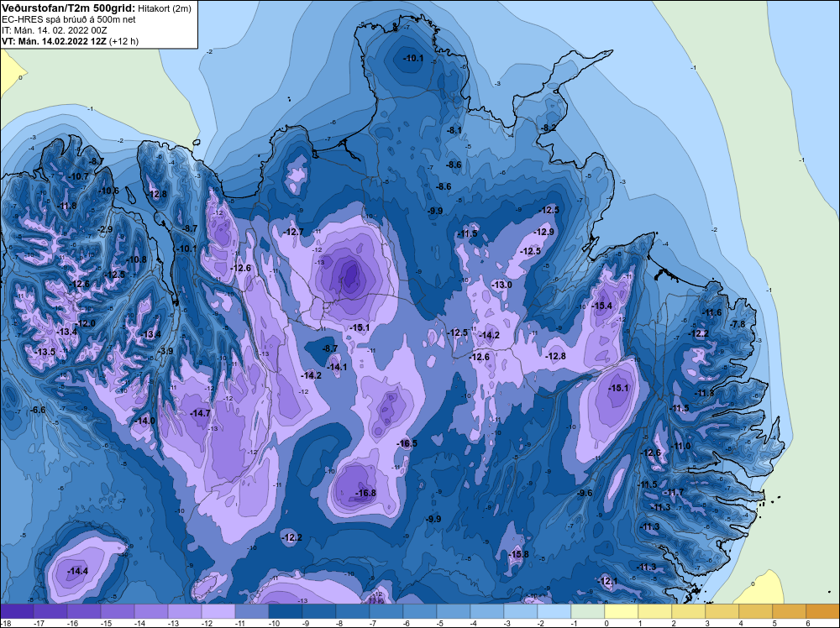Screen dimensions: 840x628
Task: Click the -16.8 temperature label
Action: click(366, 493)
